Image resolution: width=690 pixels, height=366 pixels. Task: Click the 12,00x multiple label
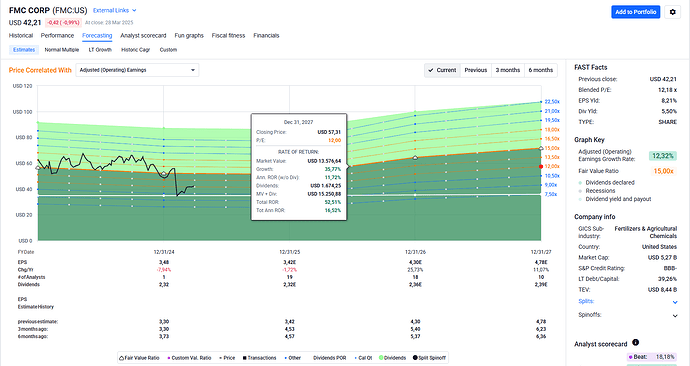(x=552, y=166)
